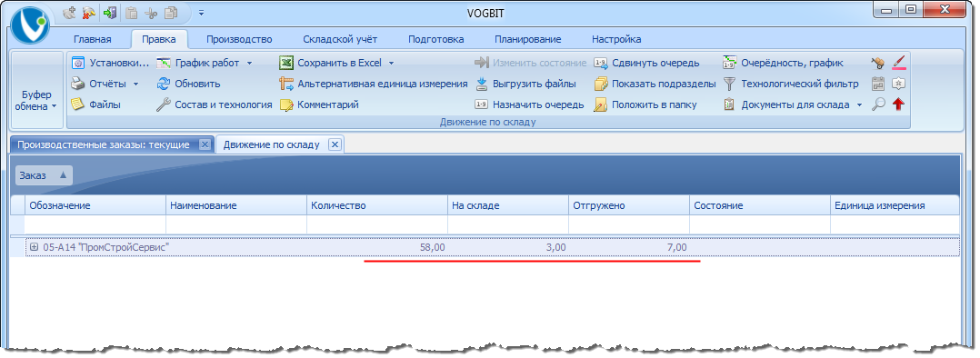This screenshot has height=358, width=980.
Task: Sort by the Состояние column header
Action: coord(759,205)
